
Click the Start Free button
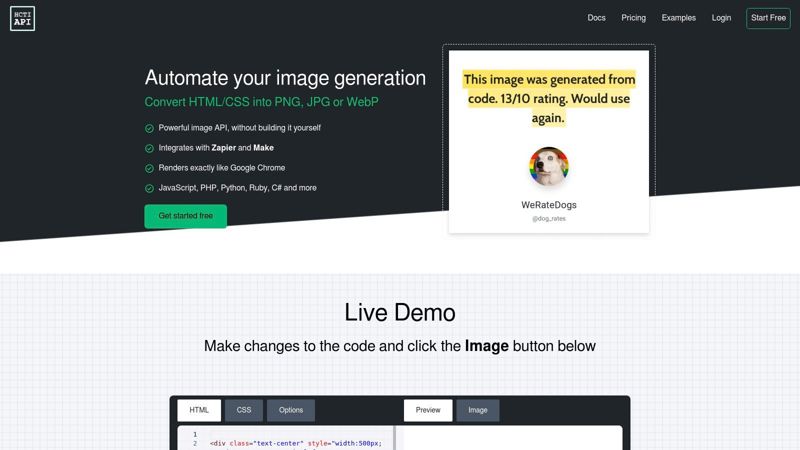coord(768,18)
